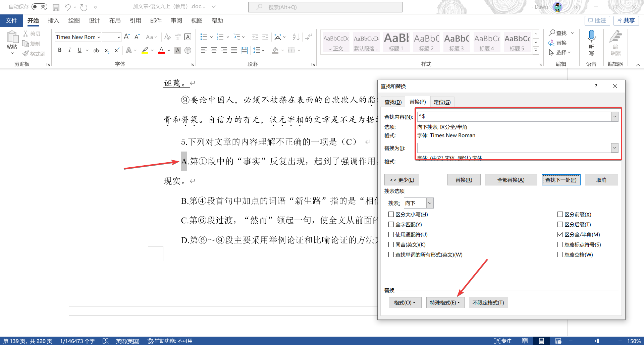Click 查找下一处(F) button
Image resolution: width=644 pixels, height=345 pixels.
click(x=561, y=180)
